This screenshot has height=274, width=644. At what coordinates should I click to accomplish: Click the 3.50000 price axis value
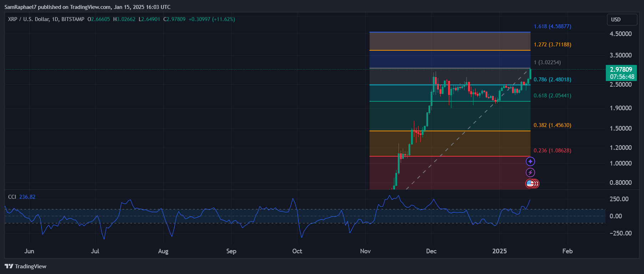[x=620, y=55]
